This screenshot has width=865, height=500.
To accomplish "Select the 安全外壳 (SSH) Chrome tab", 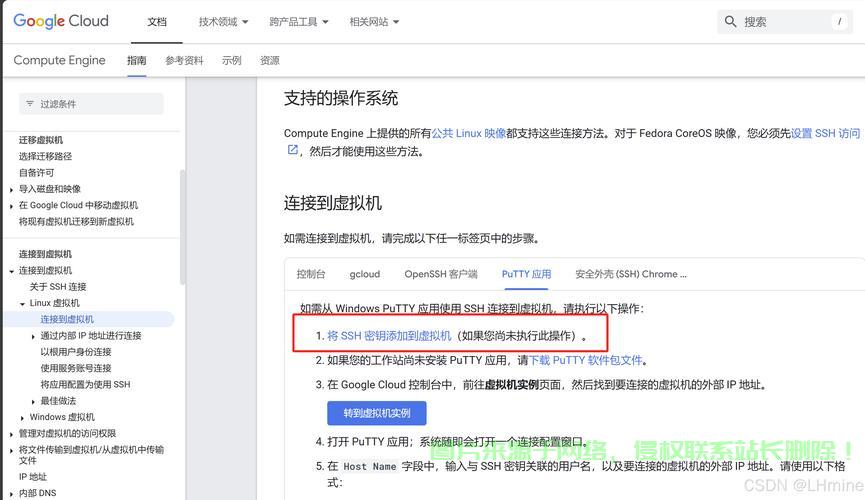I will coord(631,274).
